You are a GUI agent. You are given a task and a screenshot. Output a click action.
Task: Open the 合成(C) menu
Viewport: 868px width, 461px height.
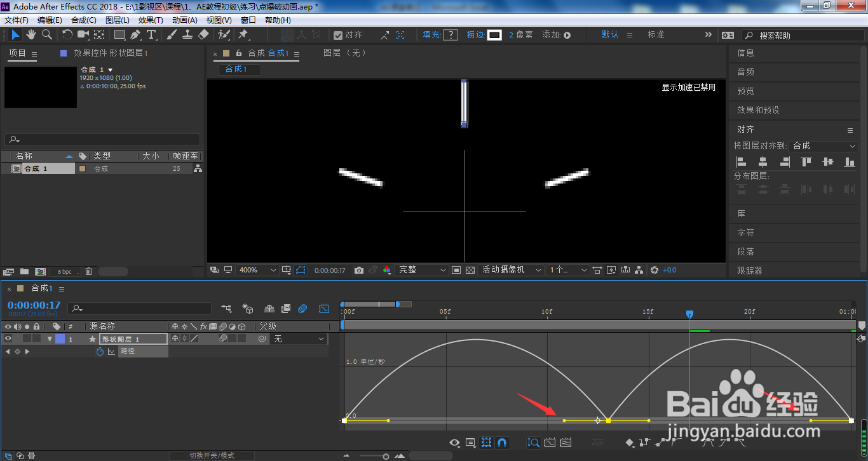pos(84,20)
